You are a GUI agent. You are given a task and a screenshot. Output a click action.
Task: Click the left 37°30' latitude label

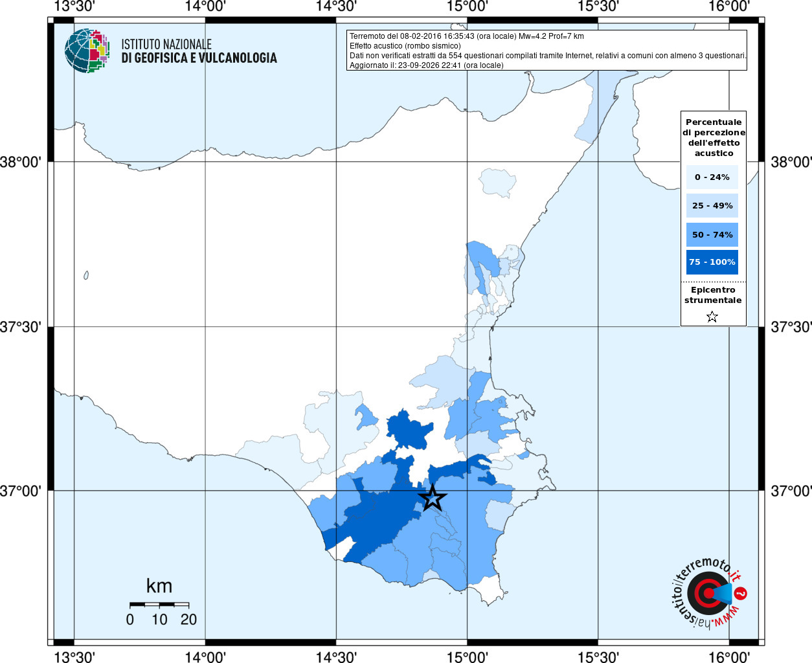[x=21, y=327]
